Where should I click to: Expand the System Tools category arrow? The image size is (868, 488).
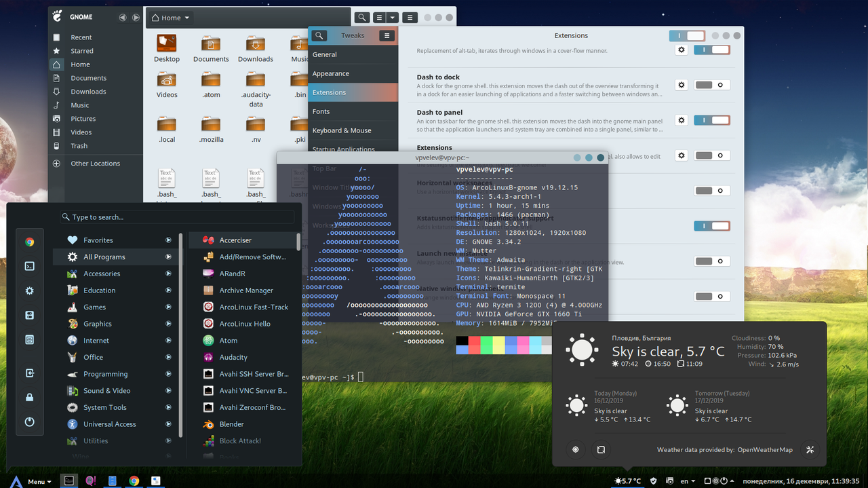pos(168,407)
